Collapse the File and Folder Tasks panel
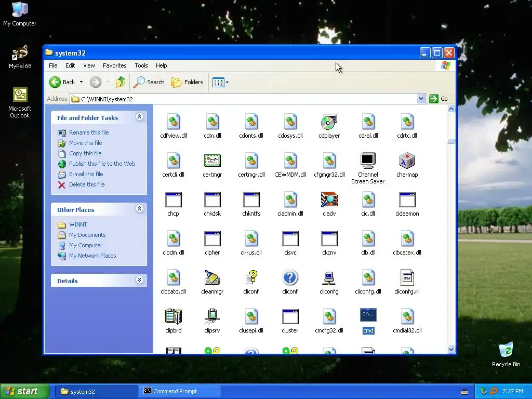Image resolution: width=532 pixels, height=399 pixels. pyautogui.click(x=139, y=117)
